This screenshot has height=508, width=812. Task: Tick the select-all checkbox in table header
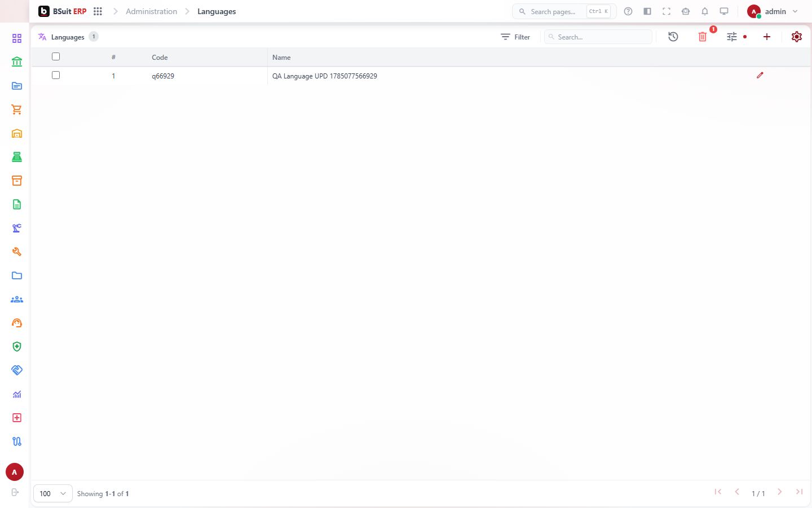[56, 56]
